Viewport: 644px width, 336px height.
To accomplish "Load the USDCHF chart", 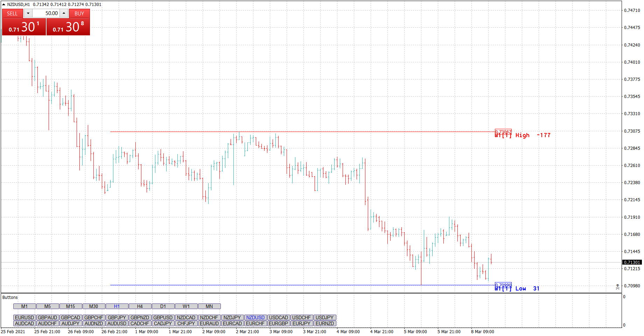I will [x=302, y=317].
